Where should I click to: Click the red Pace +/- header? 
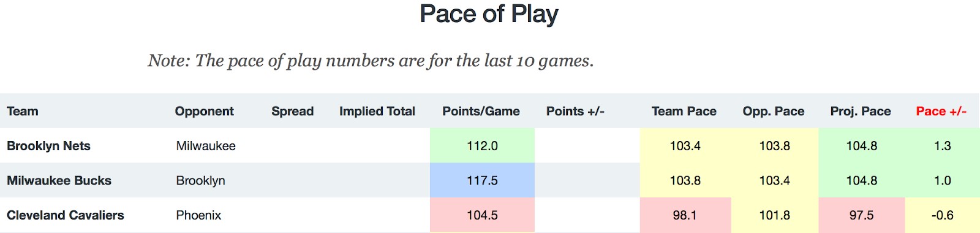tap(941, 112)
